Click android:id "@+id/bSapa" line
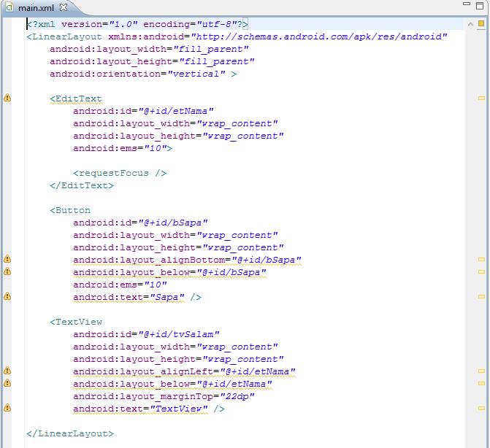 click(140, 223)
